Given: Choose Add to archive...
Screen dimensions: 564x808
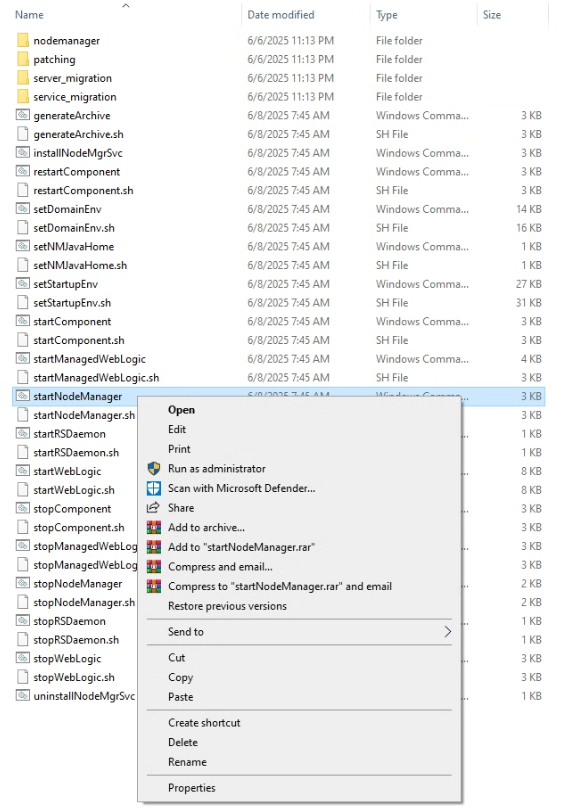Looking at the screenshot, I should [x=206, y=527].
